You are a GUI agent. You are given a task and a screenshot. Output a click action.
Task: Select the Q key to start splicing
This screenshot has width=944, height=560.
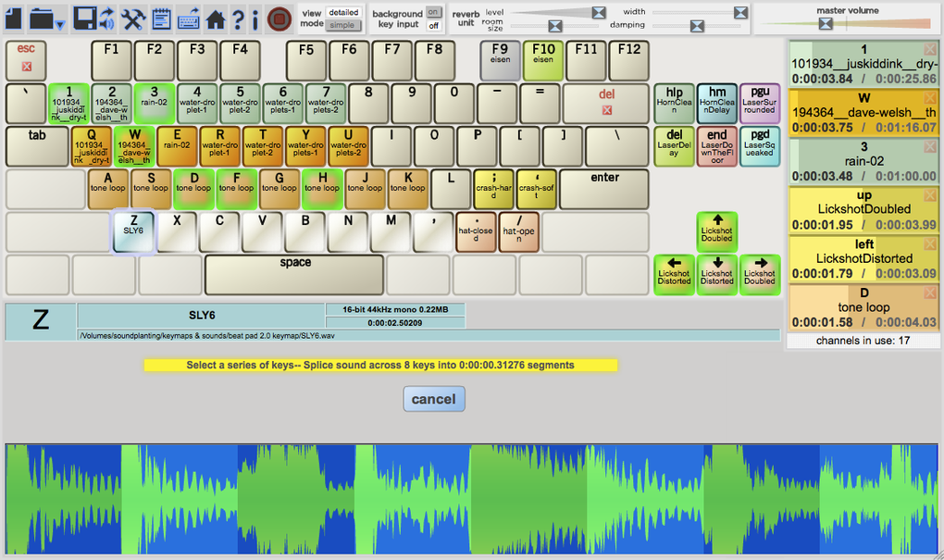tap(91, 146)
